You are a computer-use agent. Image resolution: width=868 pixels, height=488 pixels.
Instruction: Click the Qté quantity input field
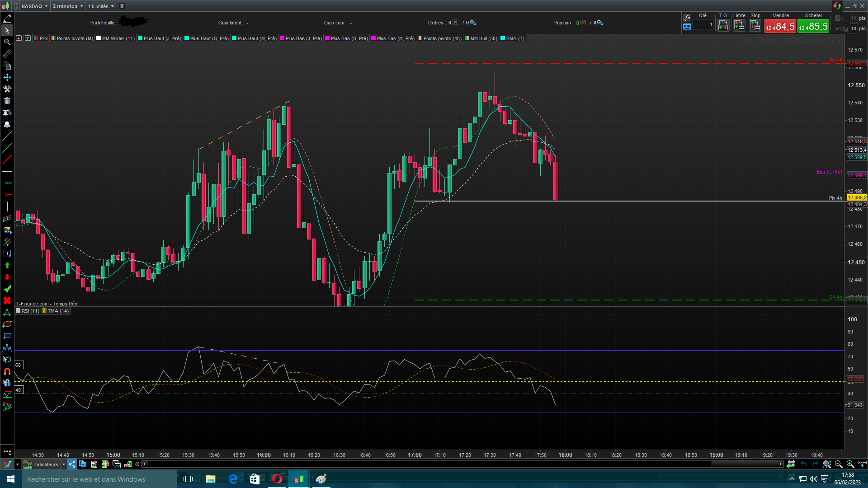(703, 25)
